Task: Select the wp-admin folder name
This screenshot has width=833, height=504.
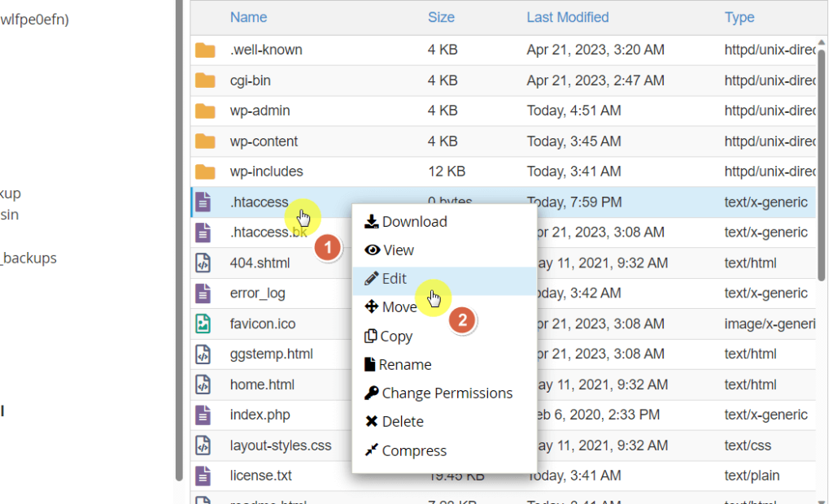Action: pyautogui.click(x=259, y=111)
